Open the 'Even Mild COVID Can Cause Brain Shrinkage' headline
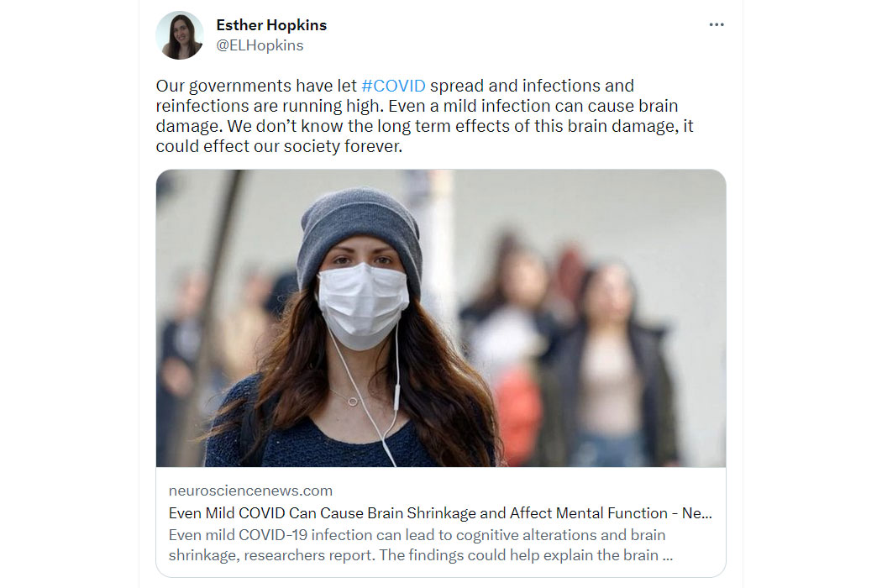This screenshot has width=882, height=588. coord(440,513)
